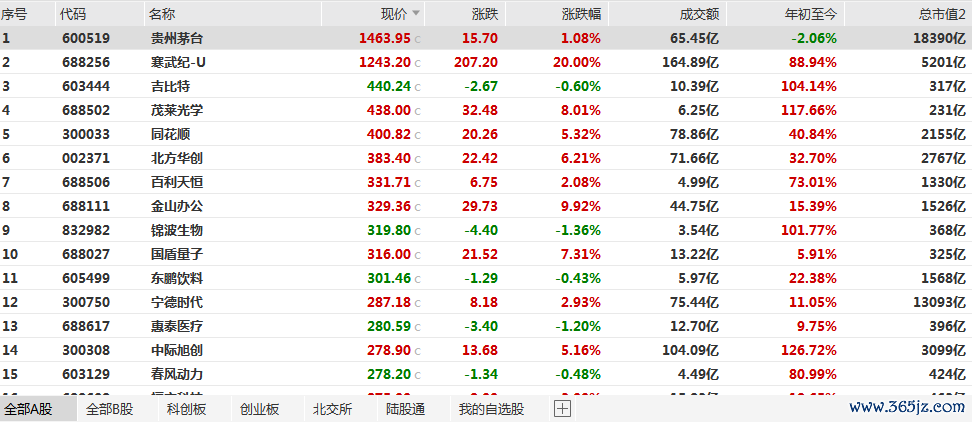Click price 1243.20 of 寒武纪-U

coord(385,63)
